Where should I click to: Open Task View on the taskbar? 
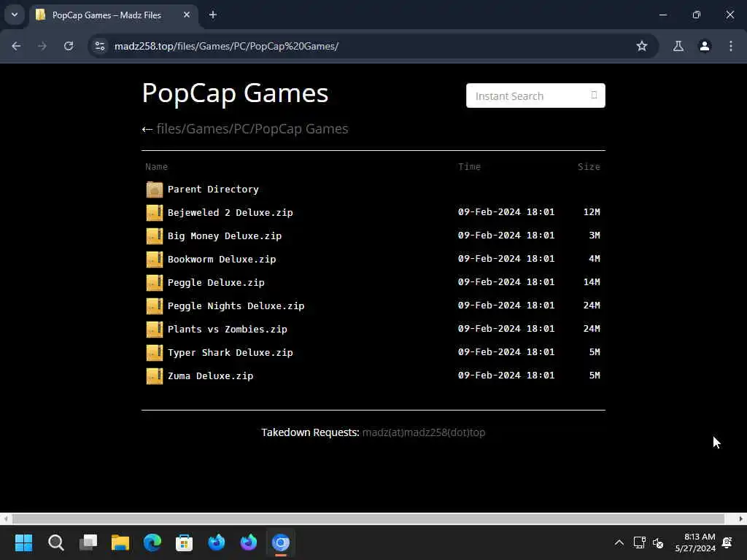tap(88, 542)
